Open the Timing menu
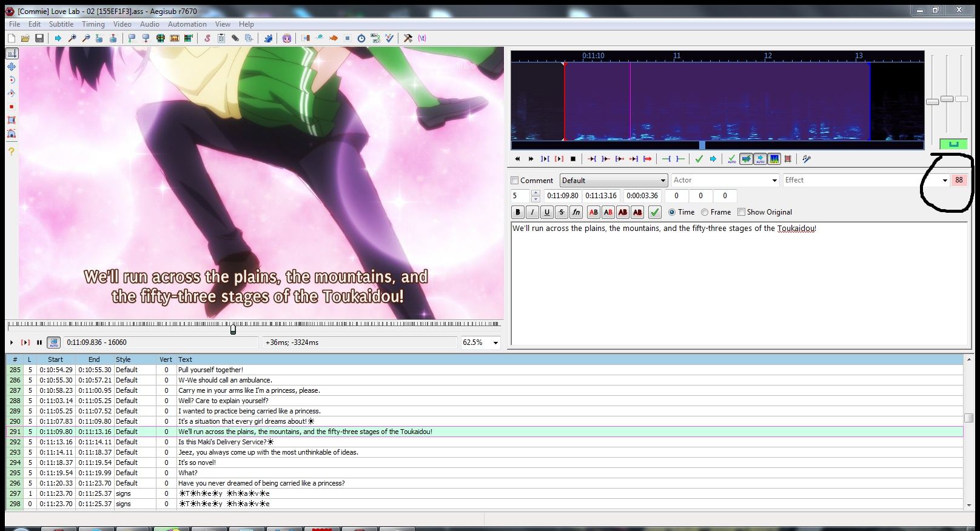The height and width of the screenshot is (531, 980). click(x=93, y=24)
